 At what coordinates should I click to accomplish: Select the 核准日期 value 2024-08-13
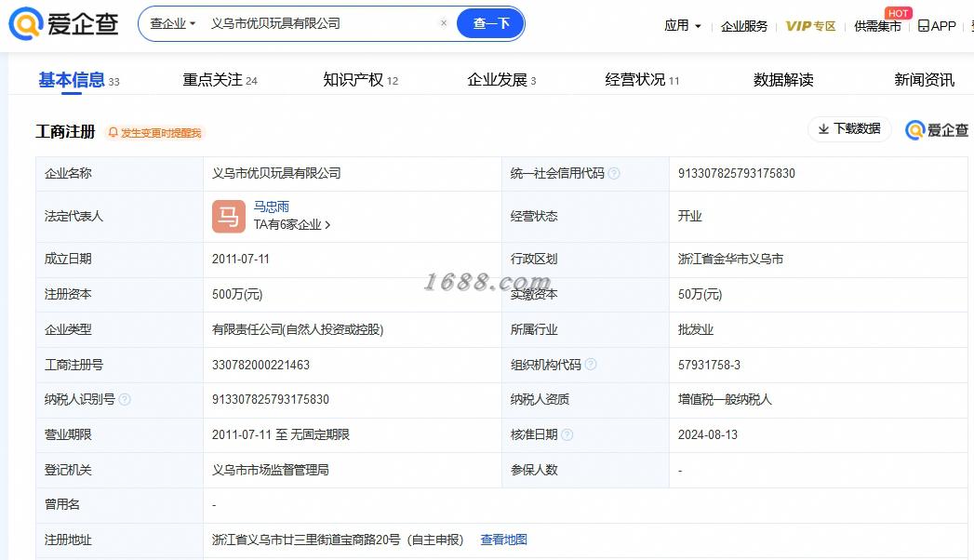708,434
